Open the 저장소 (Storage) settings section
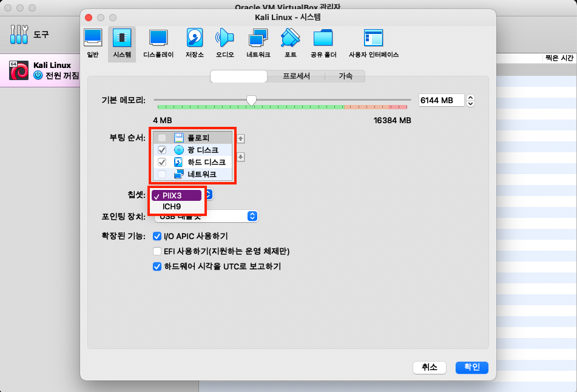 click(x=195, y=44)
